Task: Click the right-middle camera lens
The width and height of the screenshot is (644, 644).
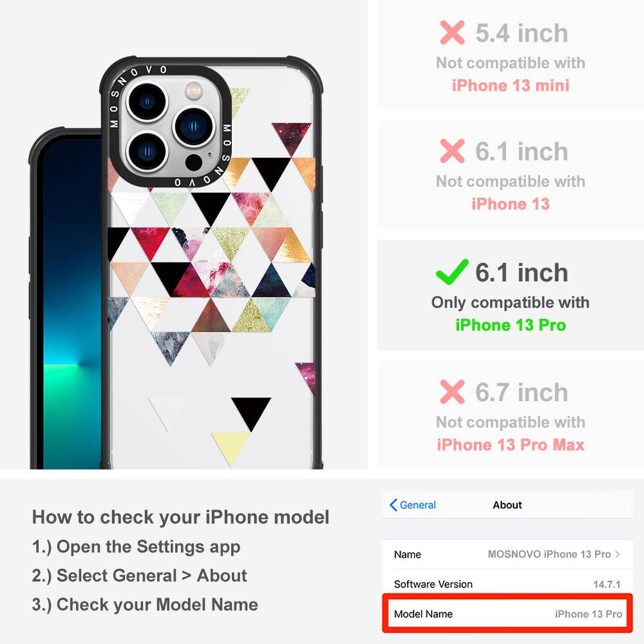Action: [x=194, y=127]
